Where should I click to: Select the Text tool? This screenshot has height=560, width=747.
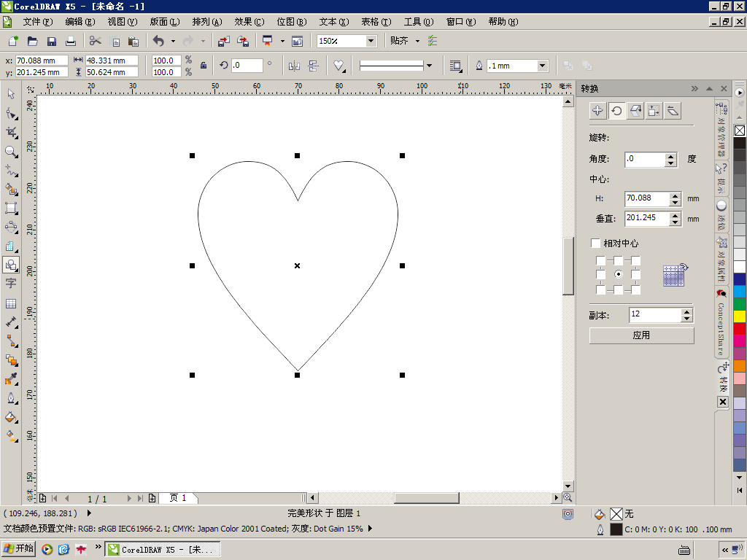click(11, 284)
